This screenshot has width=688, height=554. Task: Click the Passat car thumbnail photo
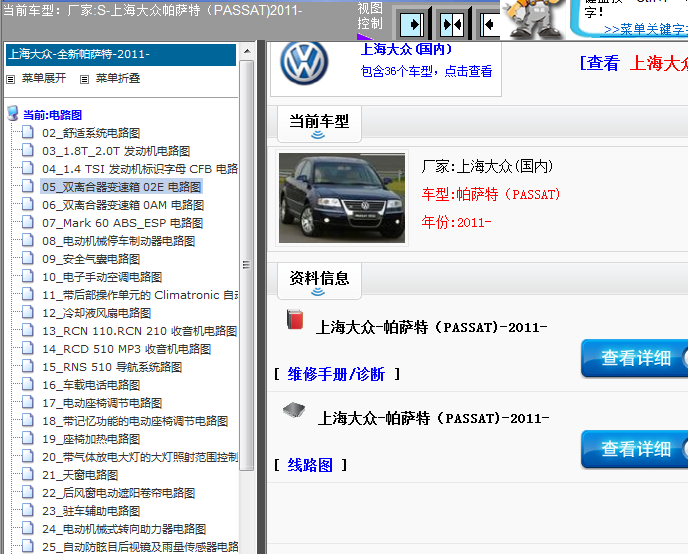(342, 198)
